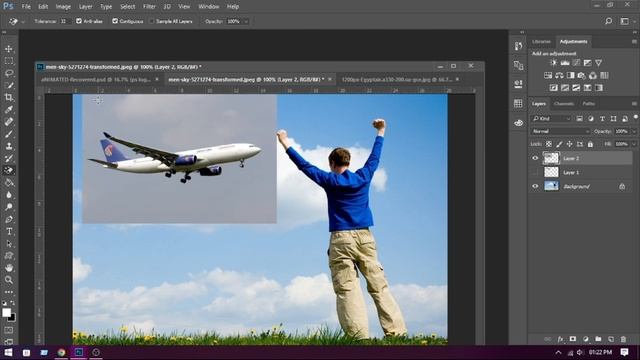Select the Path Selection tool

coord(9,244)
